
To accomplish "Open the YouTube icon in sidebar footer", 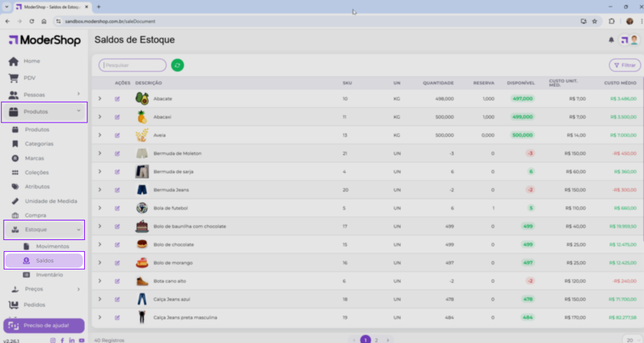I will click(x=82, y=340).
